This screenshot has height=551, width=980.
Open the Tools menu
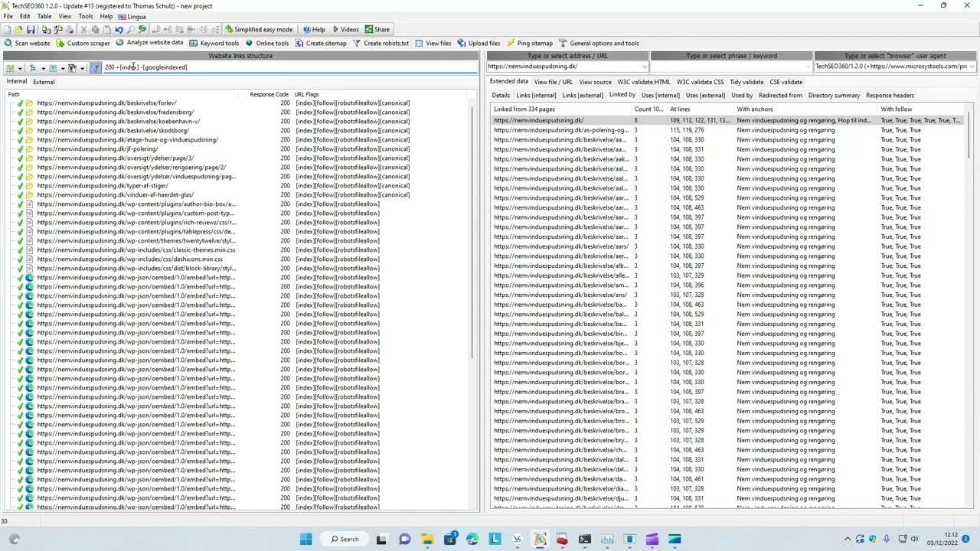85,16
